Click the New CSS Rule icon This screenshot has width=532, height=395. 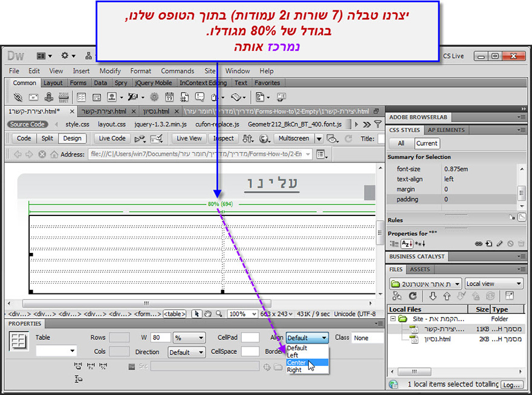click(x=489, y=244)
